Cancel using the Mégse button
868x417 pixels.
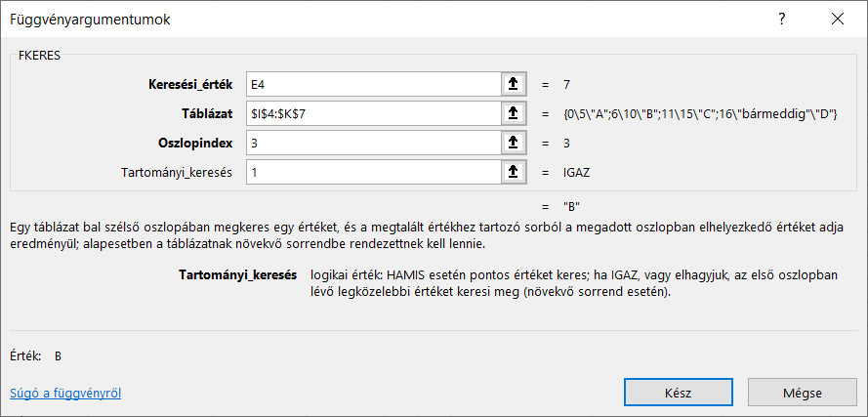[x=802, y=393]
